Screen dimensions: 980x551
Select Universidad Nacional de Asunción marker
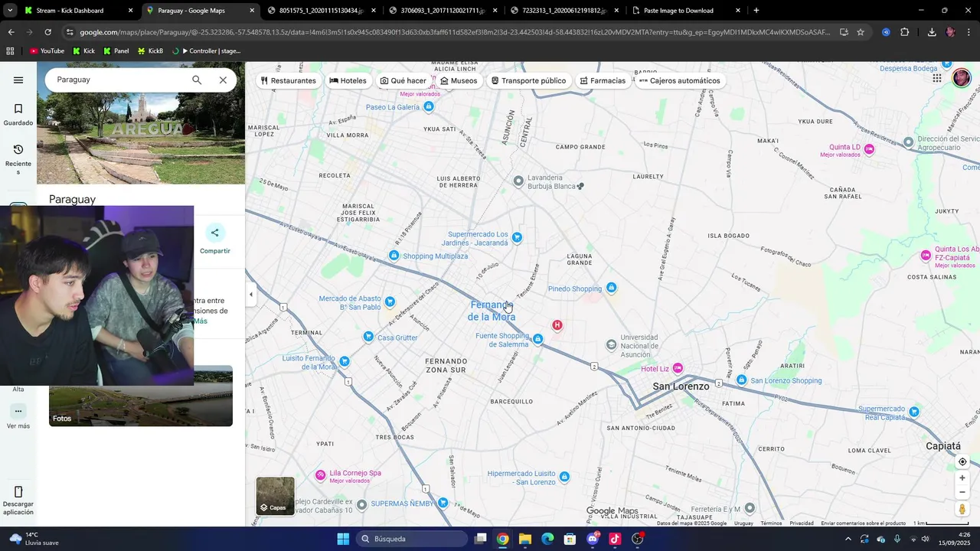point(611,345)
